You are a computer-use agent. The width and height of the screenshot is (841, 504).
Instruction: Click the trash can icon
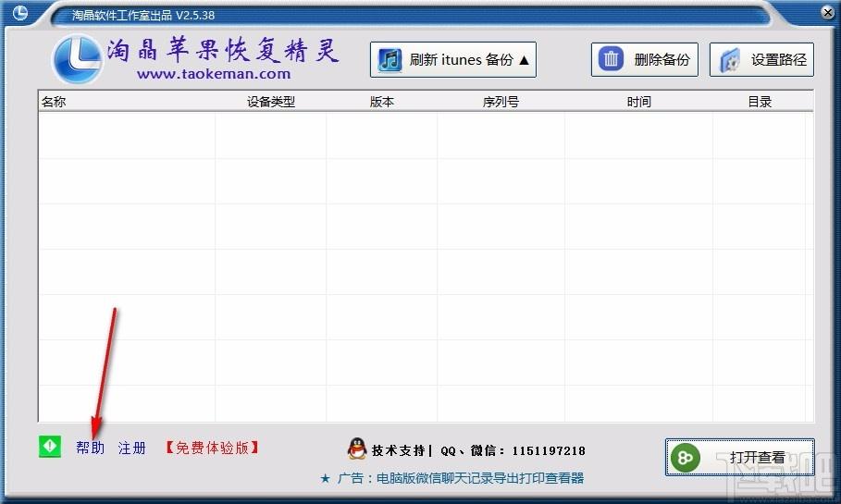point(611,59)
